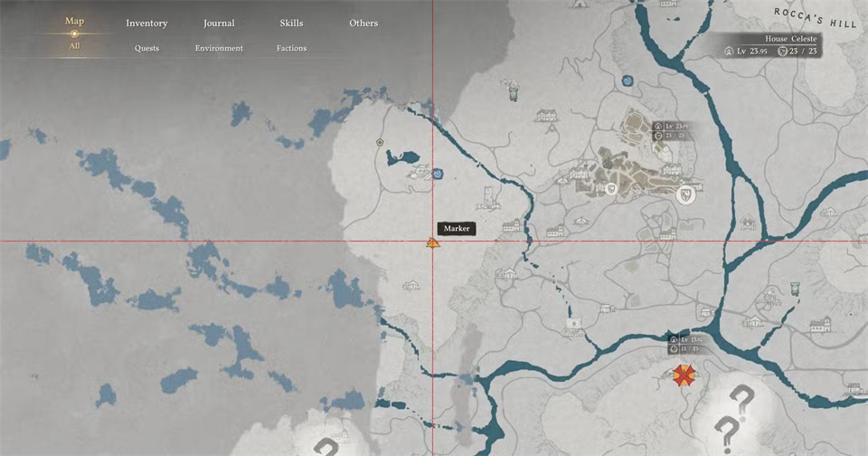Select blue swirl icon beside the small lake
Image resolution: width=868 pixels, height=456 pixels.
pyautogui.click(x=438, y=174)
